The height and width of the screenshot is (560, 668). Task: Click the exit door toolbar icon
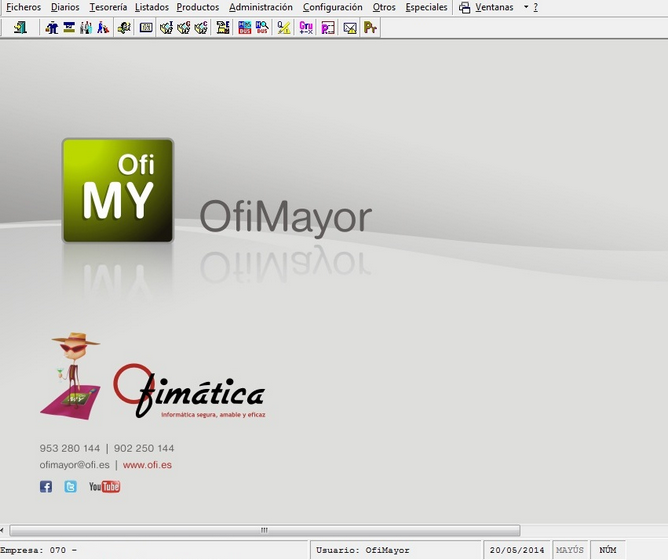[x=20, y=28]
